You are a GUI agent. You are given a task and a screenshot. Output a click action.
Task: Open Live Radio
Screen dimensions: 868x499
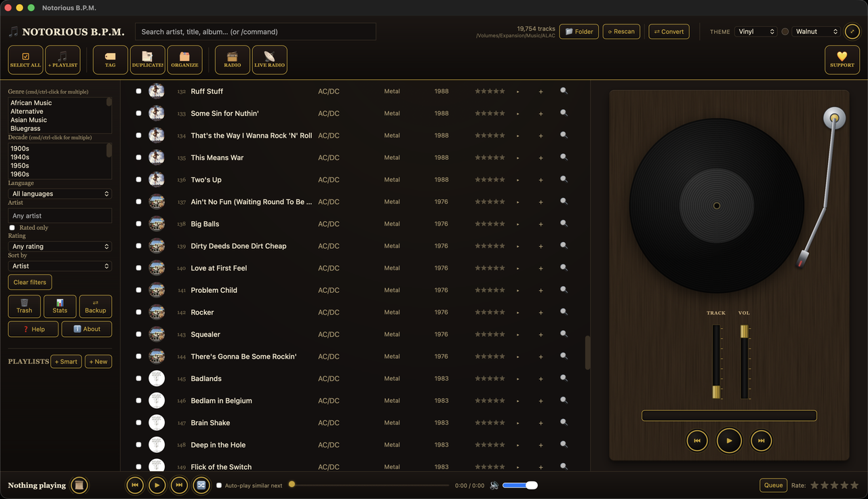pyautogui.click(x=269, y=60)
